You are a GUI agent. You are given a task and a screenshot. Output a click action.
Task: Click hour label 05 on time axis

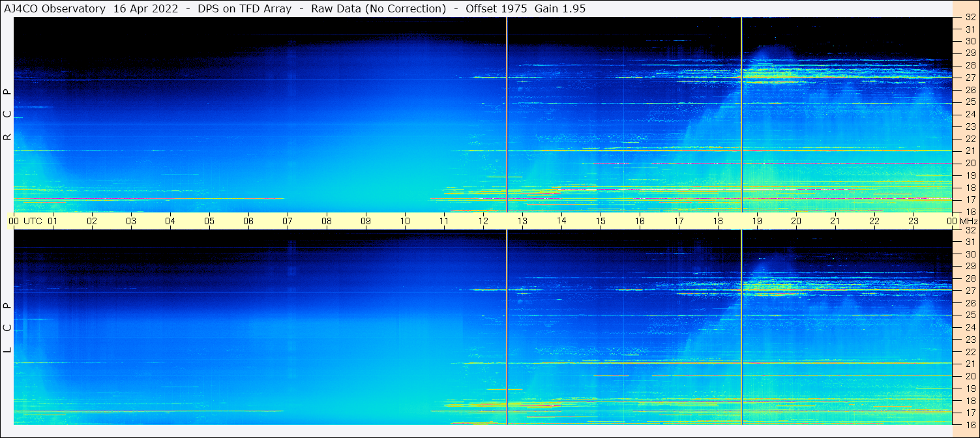click(x=209, y=221)
